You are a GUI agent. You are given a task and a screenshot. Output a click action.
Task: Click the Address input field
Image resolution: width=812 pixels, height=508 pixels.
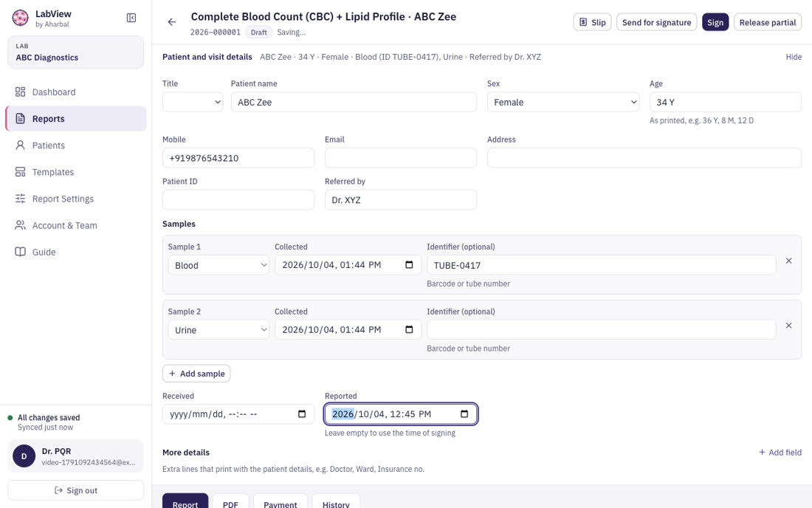644,158
